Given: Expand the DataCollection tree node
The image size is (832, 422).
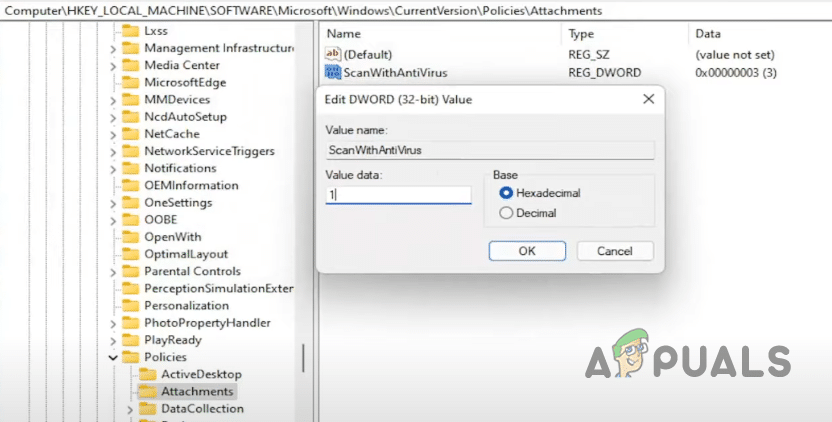Looking at the screenshot, I should pos(130,409).
